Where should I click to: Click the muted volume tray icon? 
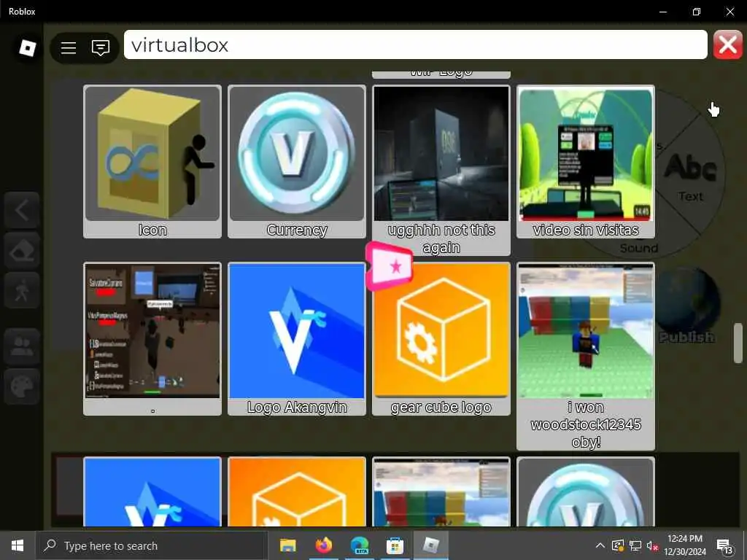pos(652,545)
